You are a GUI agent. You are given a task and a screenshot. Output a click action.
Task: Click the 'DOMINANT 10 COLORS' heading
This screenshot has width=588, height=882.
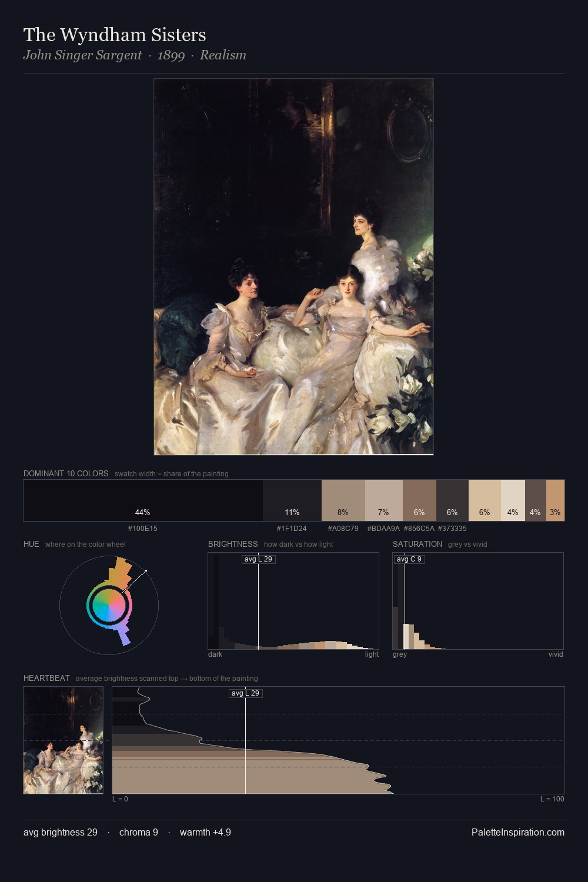pos(66,473)
